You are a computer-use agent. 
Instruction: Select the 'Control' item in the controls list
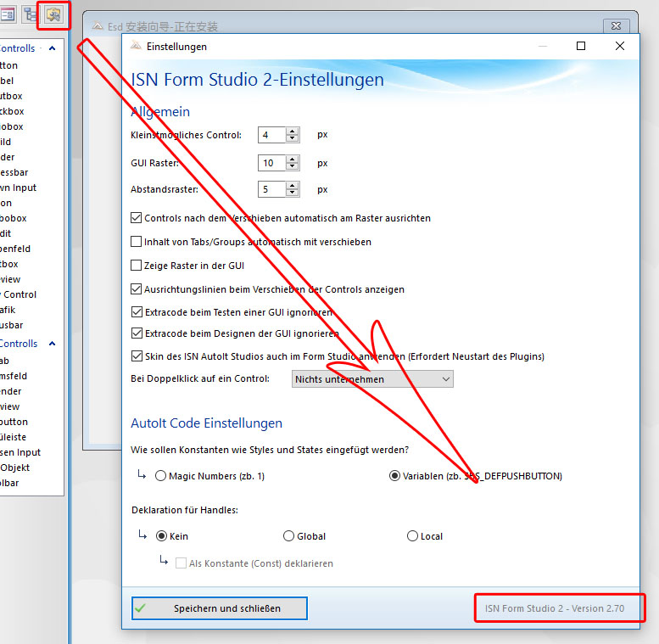pyautogui.click(x=18, y=294)
